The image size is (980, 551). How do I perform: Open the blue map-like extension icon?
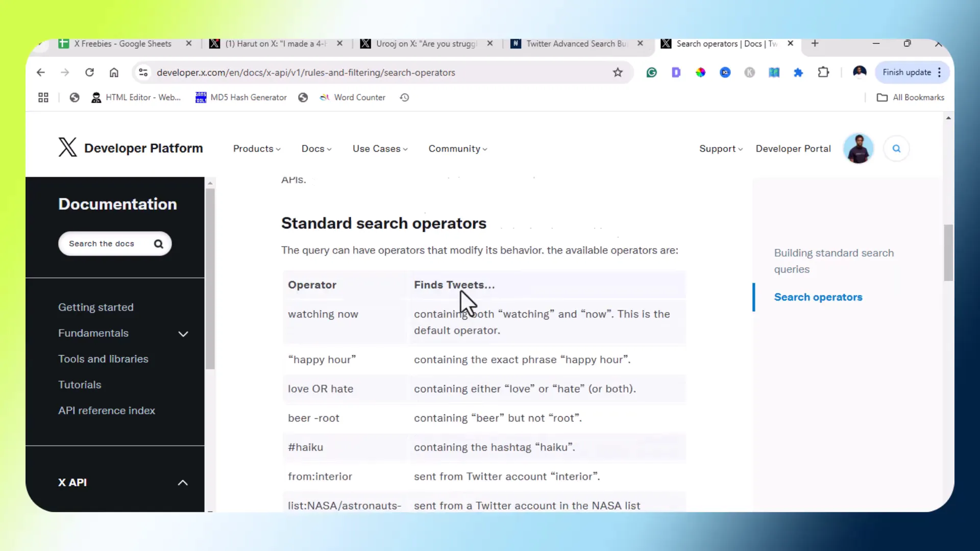(774, 72)
